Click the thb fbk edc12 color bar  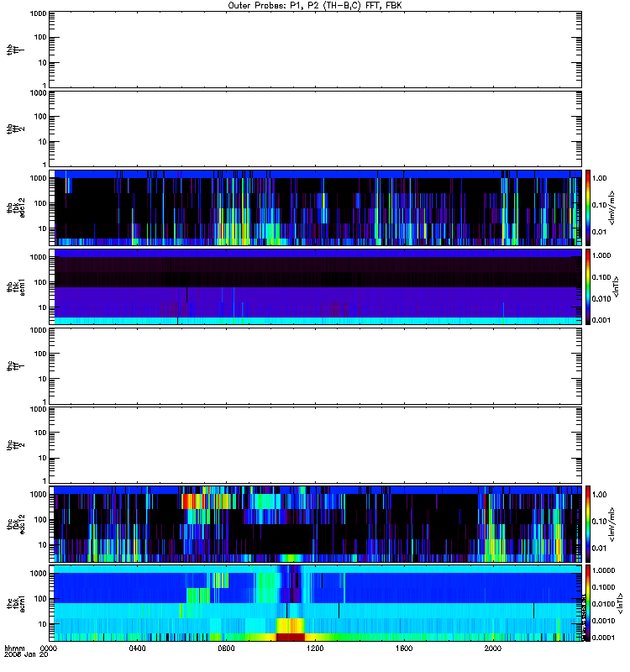(588, 207)
